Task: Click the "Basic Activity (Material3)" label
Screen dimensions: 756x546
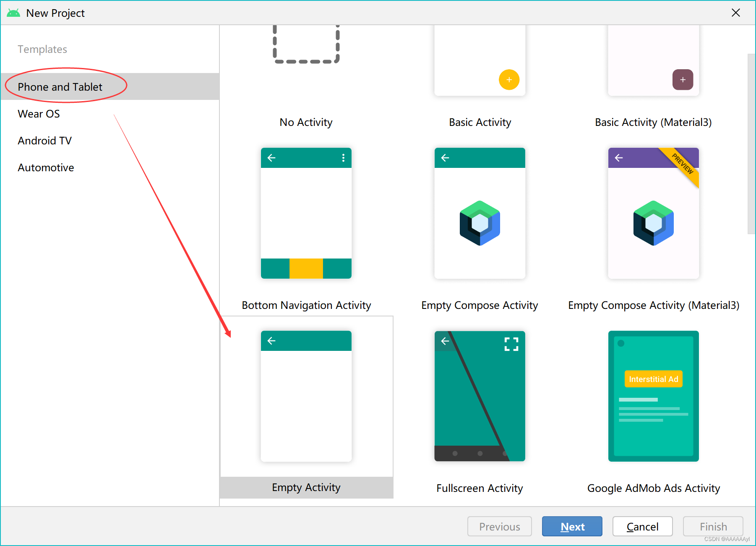Action: (x=654, y=122)
